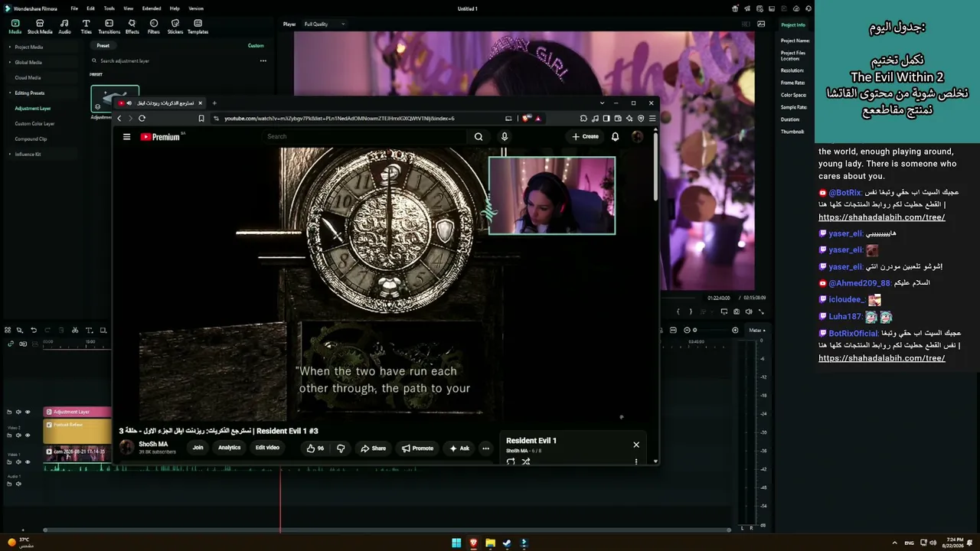Viewport: 980px width, 551px height.
Task: Switch to the Project Info tab
Action: click(x=793, y=25)
